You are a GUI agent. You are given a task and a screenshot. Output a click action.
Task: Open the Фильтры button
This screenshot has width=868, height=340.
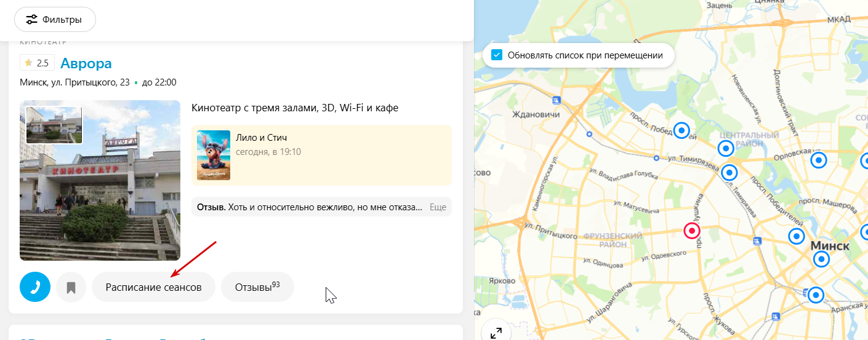[55, 20]
